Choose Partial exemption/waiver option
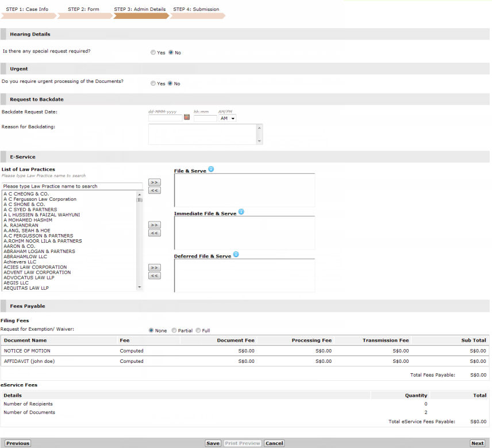 point(174,331)
